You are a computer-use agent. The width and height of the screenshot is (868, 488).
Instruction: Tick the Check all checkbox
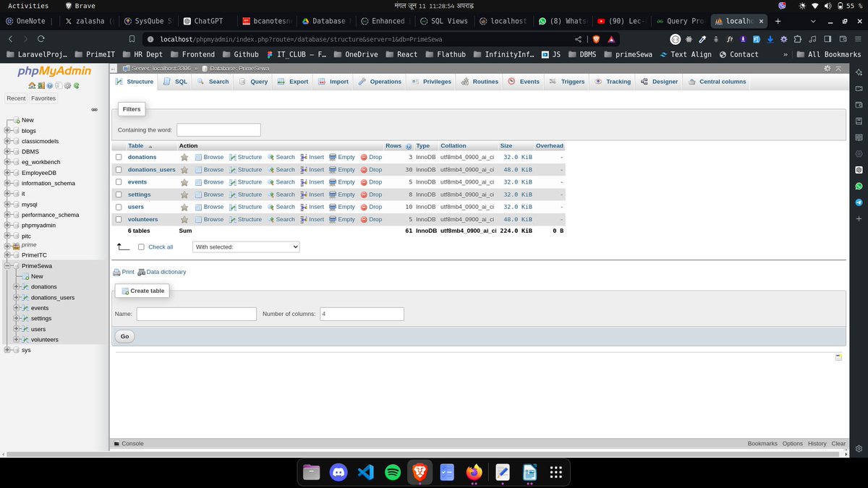click(141, 247)
